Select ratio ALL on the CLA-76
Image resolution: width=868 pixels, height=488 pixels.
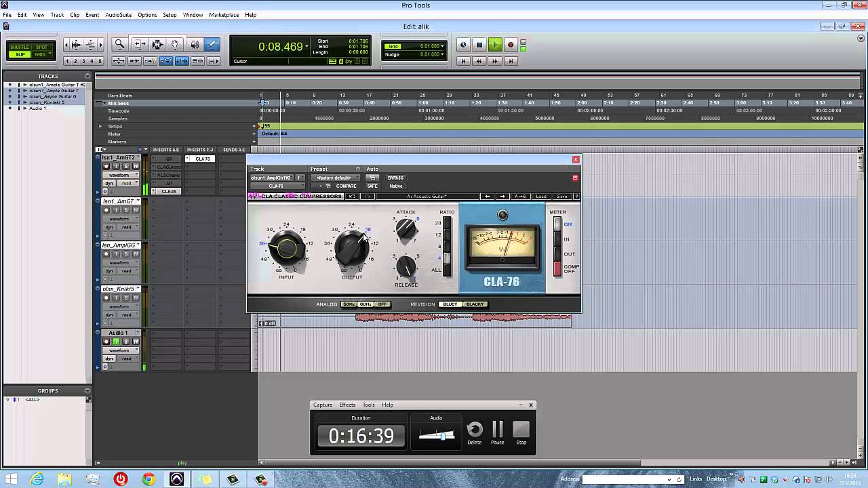(x=446, y=269)
